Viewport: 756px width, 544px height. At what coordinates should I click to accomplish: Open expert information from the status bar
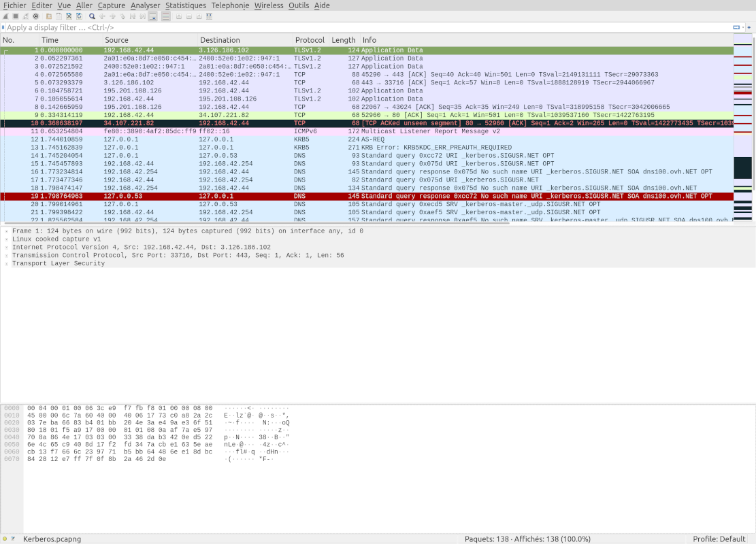3,538
